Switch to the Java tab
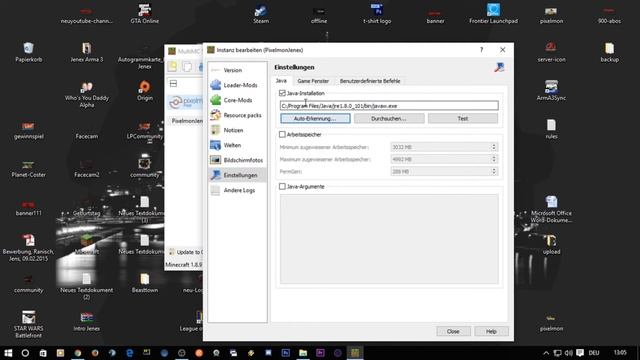Viewport: 640px width, 360px height. tap(281, 81)
